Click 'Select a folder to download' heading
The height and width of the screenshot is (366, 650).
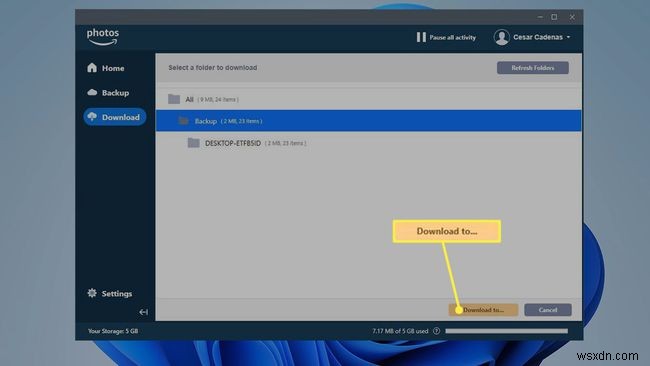coord(213,68)
